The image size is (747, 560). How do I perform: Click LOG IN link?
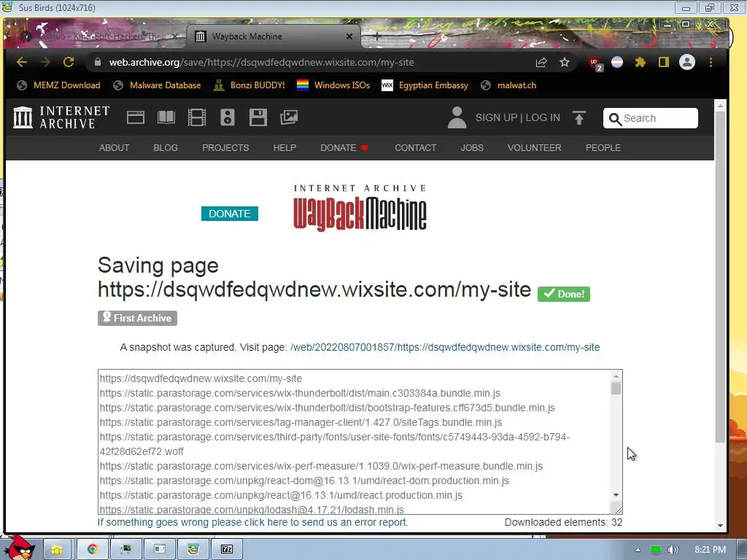click(x=543, y=117)
